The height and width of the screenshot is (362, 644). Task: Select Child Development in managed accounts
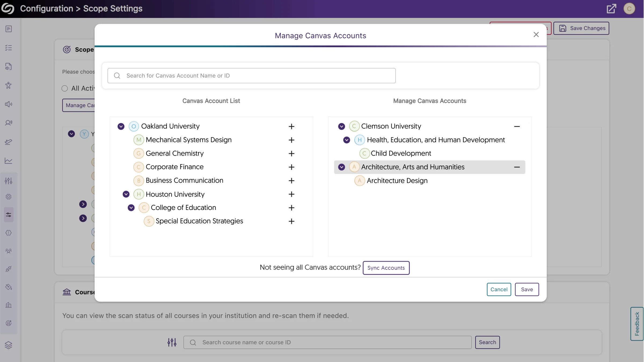coord(401,153)
